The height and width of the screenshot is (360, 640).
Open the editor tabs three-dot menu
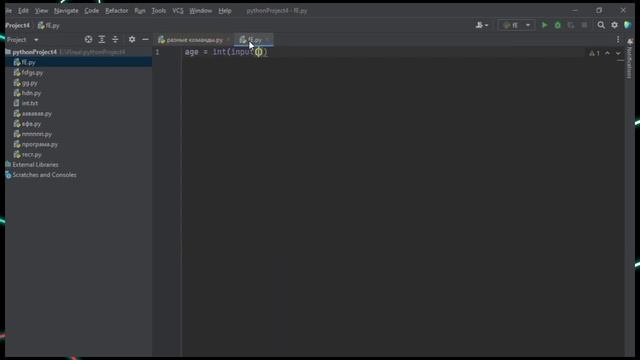[x=618, y=40]
